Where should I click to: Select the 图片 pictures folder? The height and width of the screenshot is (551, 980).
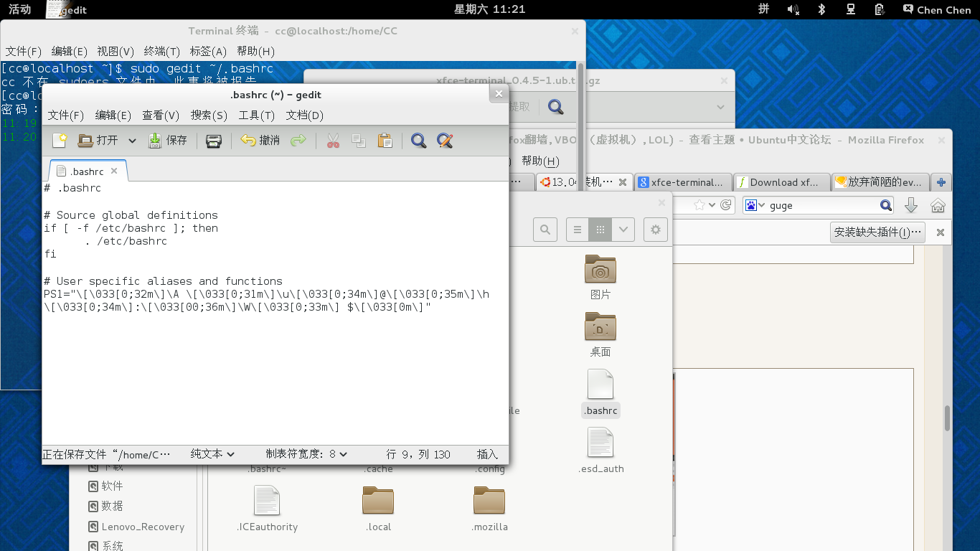point(600,277)
